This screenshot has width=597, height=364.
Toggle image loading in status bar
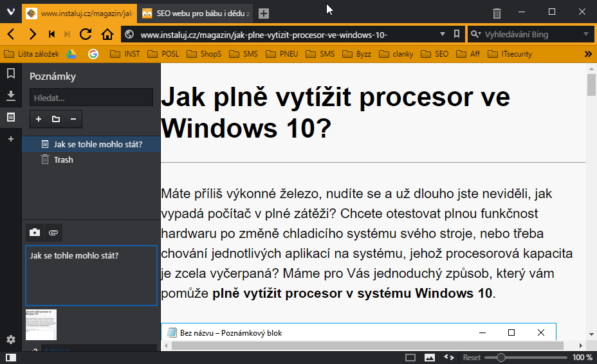pyautogui.click(x=430, y=358)
